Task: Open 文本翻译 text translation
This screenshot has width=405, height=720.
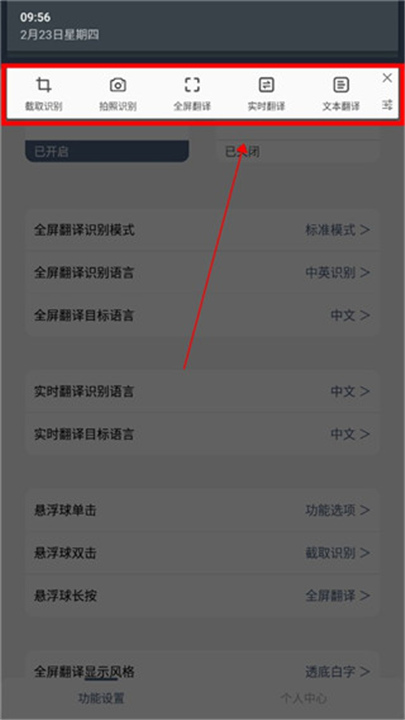Action: coord(341,94)
